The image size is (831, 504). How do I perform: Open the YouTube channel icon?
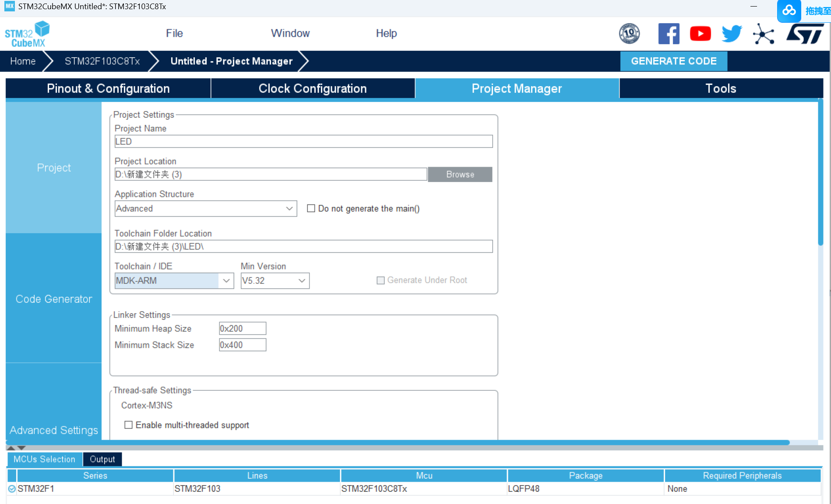pyautogui.click(x=700, y=34)
